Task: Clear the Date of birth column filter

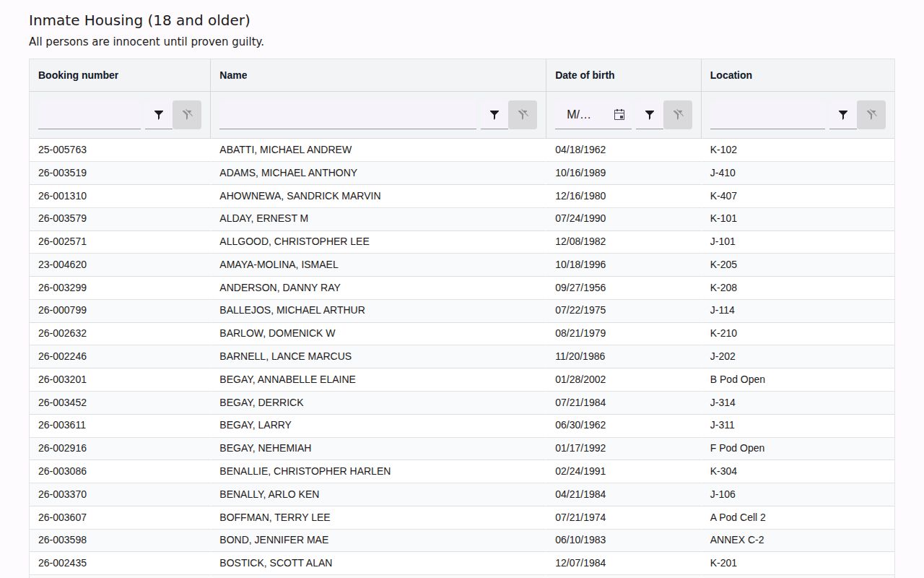Action: coord(678,115)
